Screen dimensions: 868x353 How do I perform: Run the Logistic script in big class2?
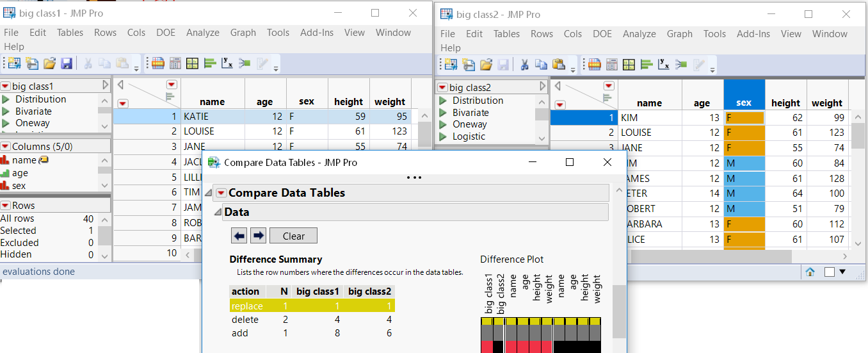(x=469, y=136)
